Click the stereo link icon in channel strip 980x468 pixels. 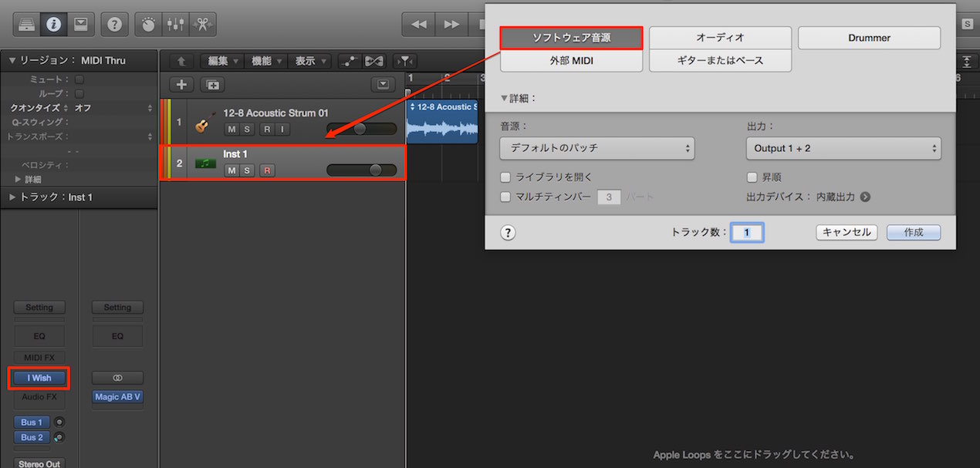click(117, 378)
